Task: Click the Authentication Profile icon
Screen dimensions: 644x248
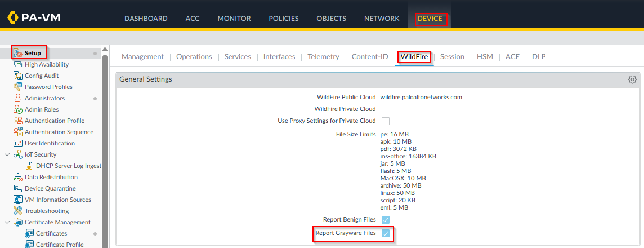Action: tap(17, 121)
